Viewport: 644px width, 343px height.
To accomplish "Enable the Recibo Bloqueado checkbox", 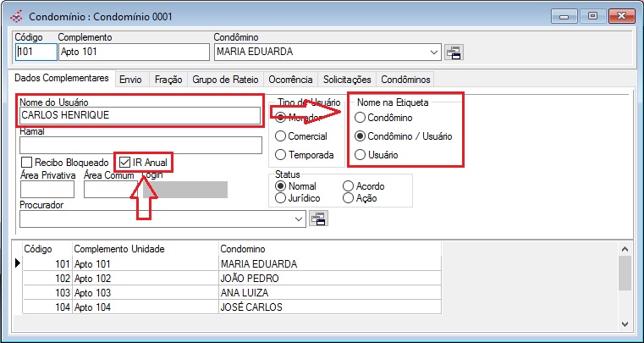I will pyautogui.click(x=27, y=162).
